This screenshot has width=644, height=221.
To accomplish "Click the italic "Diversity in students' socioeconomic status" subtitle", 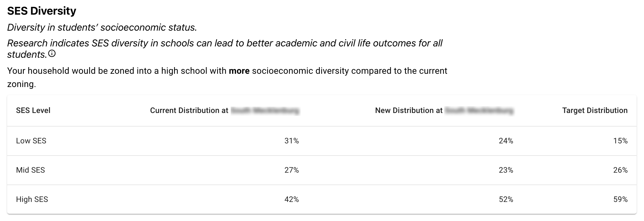I will point(102,27).
